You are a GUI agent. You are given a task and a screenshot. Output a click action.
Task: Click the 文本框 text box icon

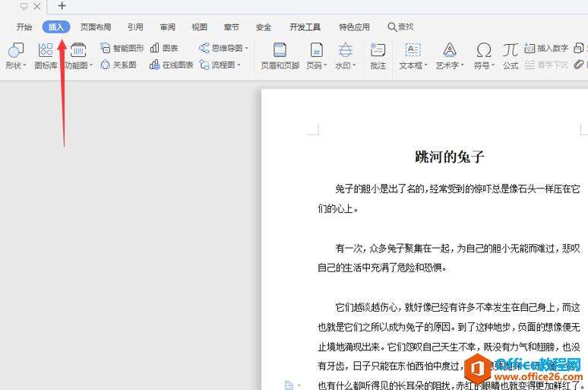[x=413, y=50]
